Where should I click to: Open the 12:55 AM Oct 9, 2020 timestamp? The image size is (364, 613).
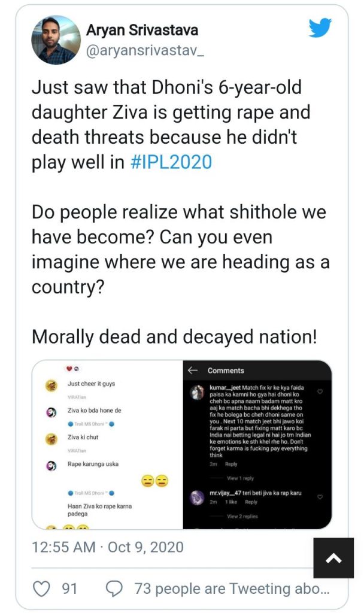[x=108, y=547]
